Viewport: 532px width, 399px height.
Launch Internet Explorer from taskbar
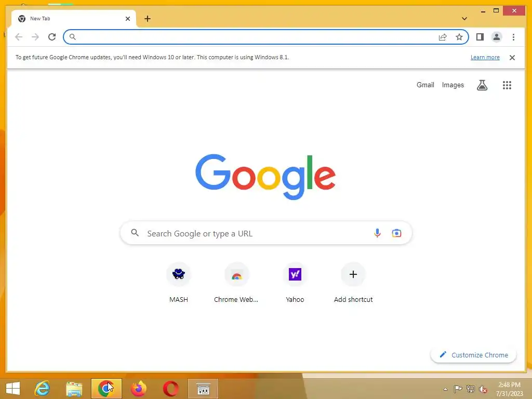43,389
